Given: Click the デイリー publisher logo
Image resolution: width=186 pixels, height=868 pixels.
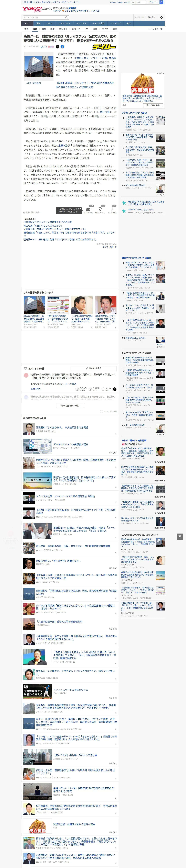Looking at the screenshot, I should 104,47.
